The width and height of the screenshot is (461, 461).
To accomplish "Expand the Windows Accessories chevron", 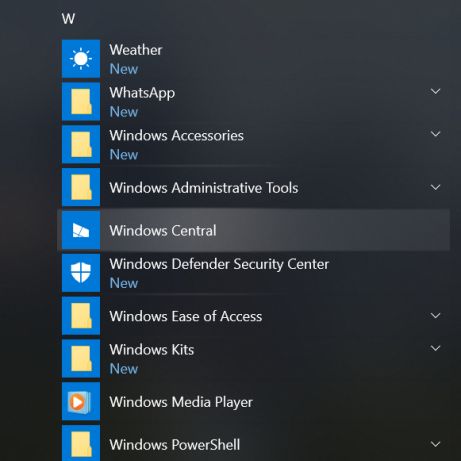I will point(435,134).
